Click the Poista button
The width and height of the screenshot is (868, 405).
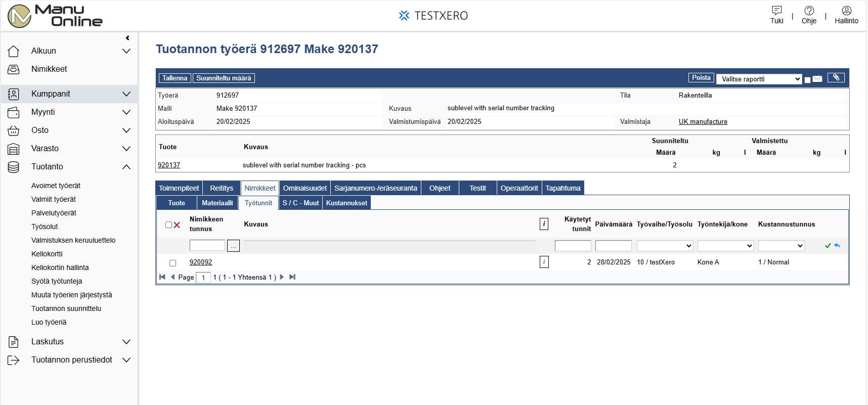click(x=701, y=77)
